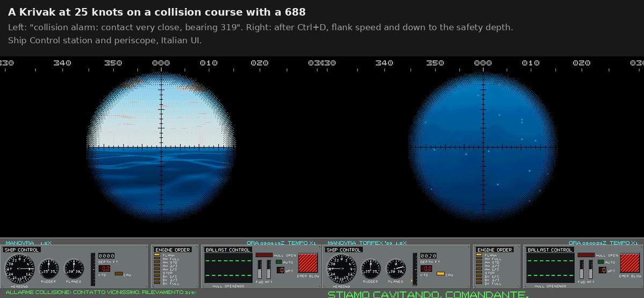Image resolution: width=644 pixels, height=298 pixels.
Task: Click the YPT digital readout in left screen
Action: pos(281,270)
